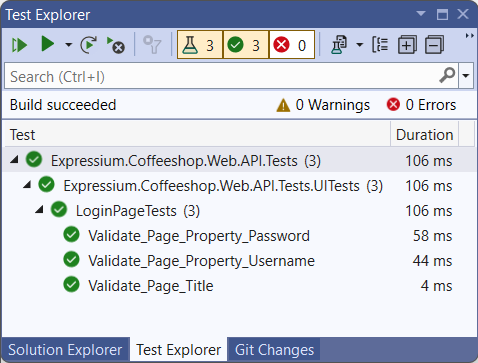Click the Expand All icon
The height and width of the screenshot is (363, 478).
pyautogui.click(x=407, y=45)
